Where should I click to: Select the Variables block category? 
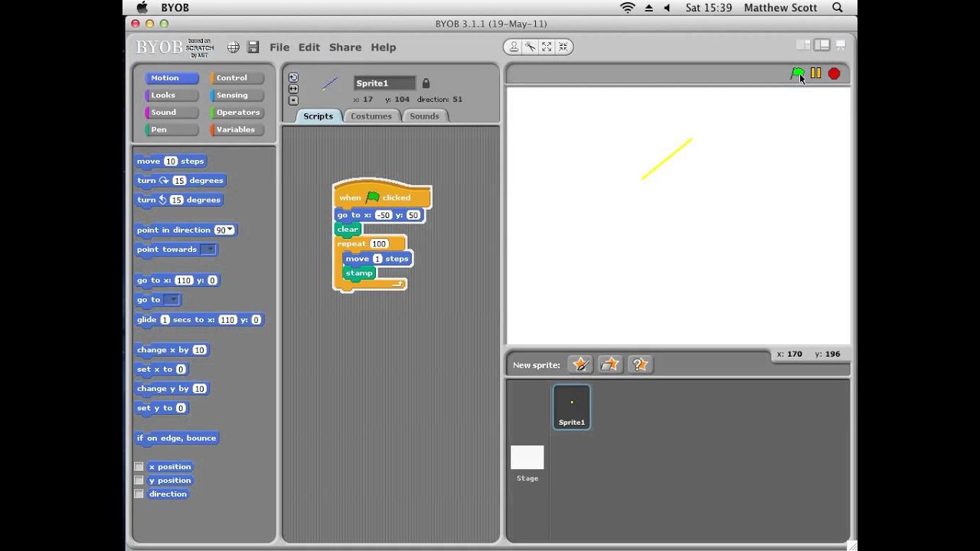[237, 129]
